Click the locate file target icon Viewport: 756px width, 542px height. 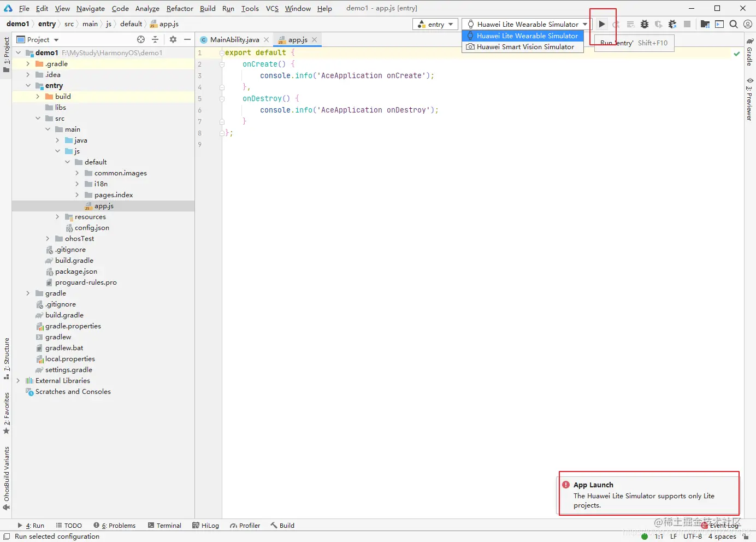(141, 39)
